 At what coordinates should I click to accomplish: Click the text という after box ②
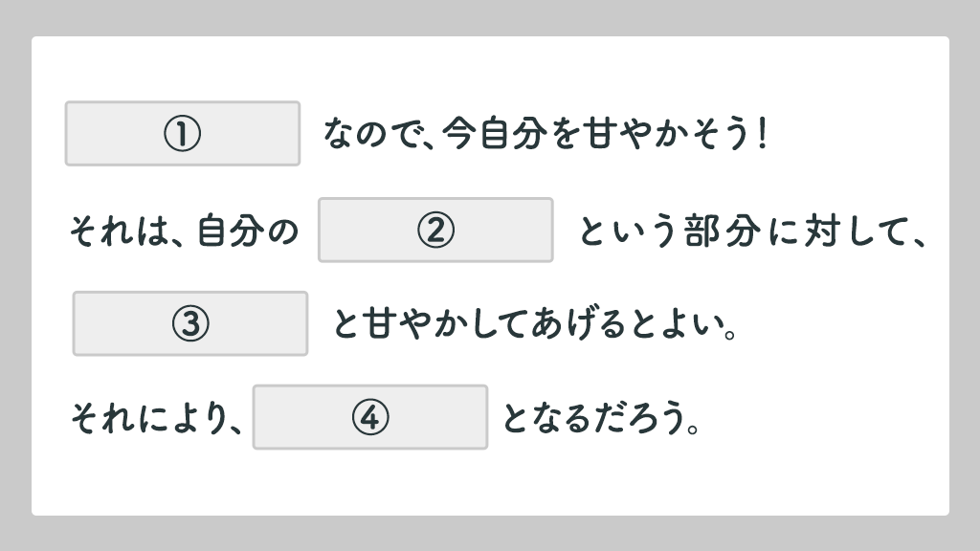coord(628,231)
